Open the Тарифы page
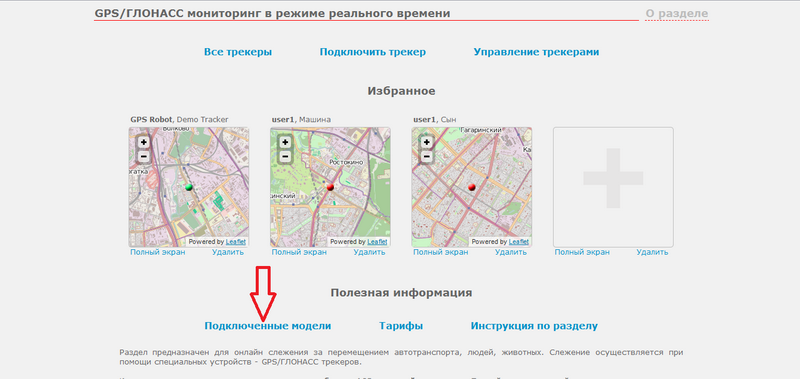The image size is (800, 379). coord(401,326)
